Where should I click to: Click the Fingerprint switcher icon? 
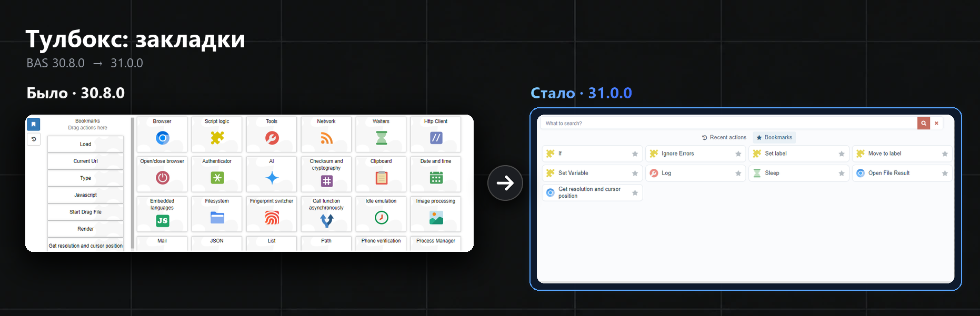(272, 218)
